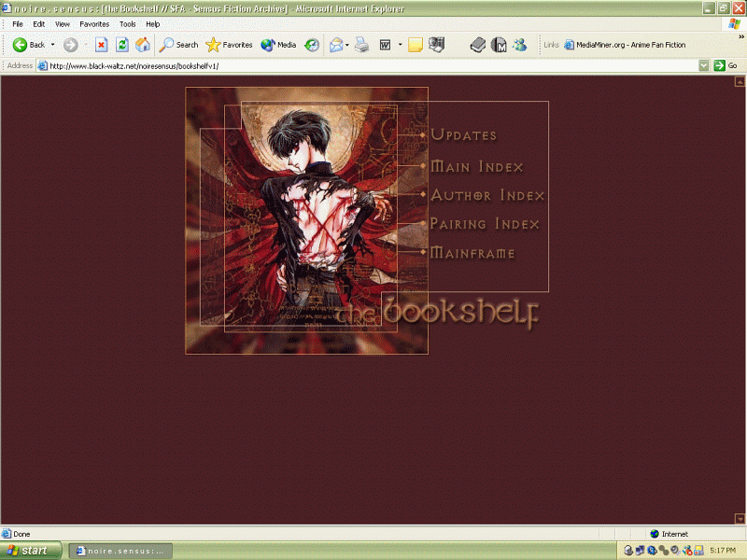Expand the Mail button dropdown arrow
Image resolution: width=747 pixels, height=560 pixels.
[346, 44]
